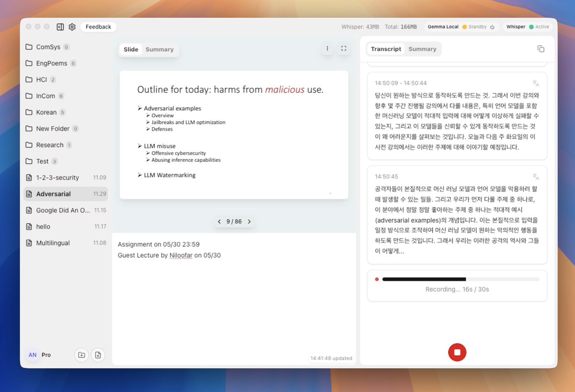Translate the 14:50:45 transcript segment
The height and width of the screenshot is (392, 575).
[x=536, y=177]
